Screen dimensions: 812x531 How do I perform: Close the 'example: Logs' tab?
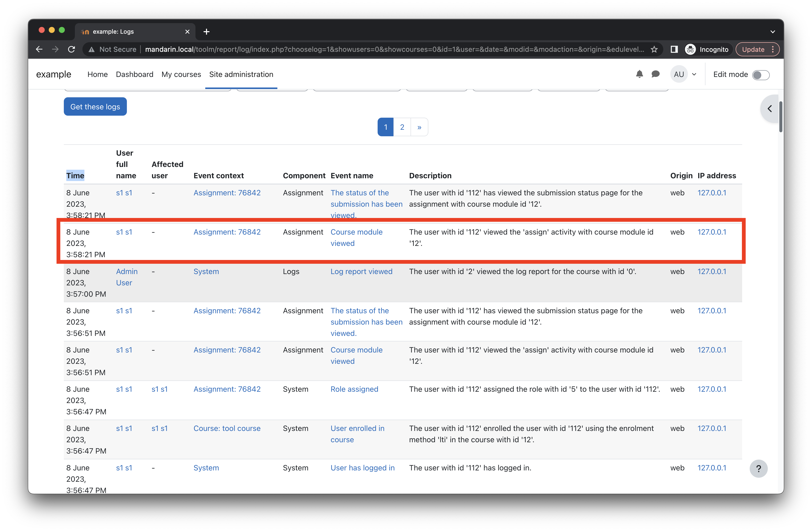point(187,32)
